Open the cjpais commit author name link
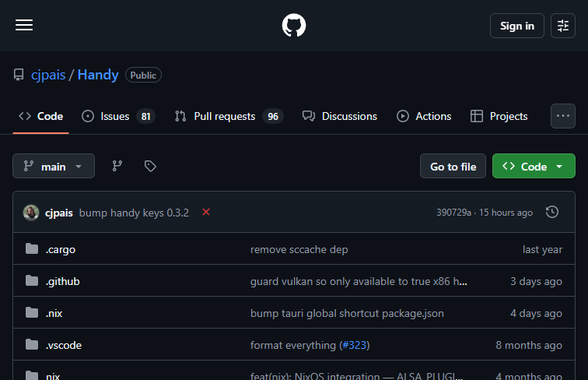The image size is (588, 380). pos(59,213)
